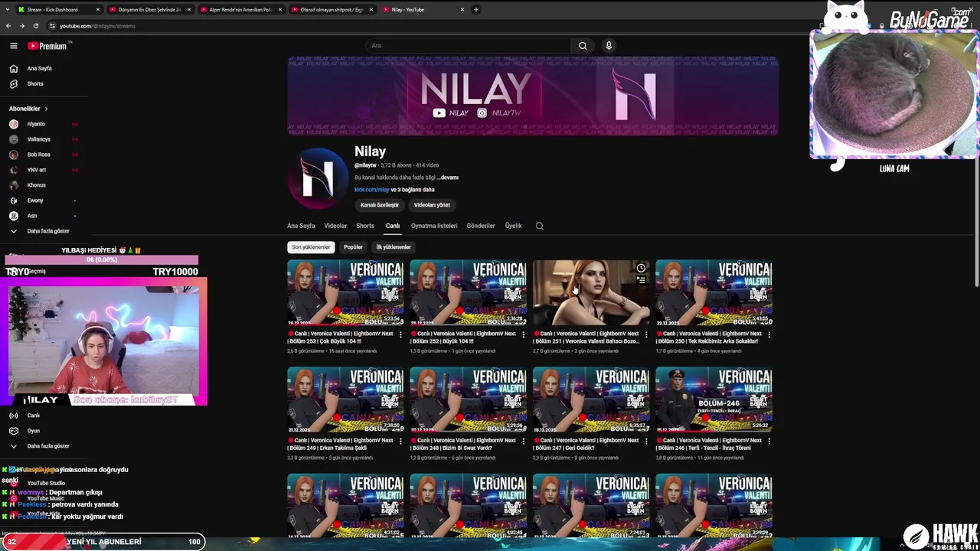Screen dimensions: 980x551
Task: Open video title Bölüm 247 Geri Geldik
Action: [586, 444]
